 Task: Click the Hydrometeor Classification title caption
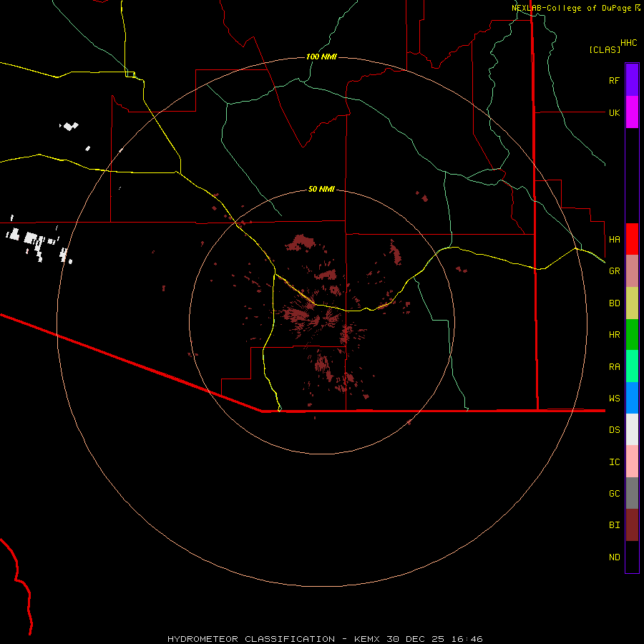[325, 639]
